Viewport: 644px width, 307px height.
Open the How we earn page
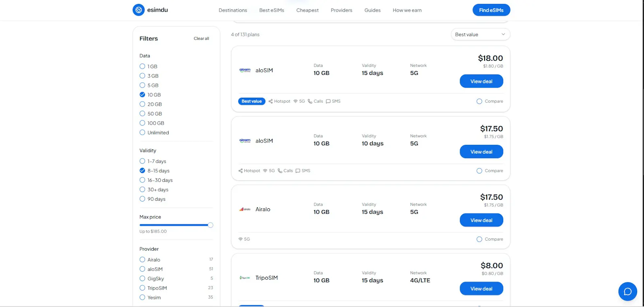point(407,10)
